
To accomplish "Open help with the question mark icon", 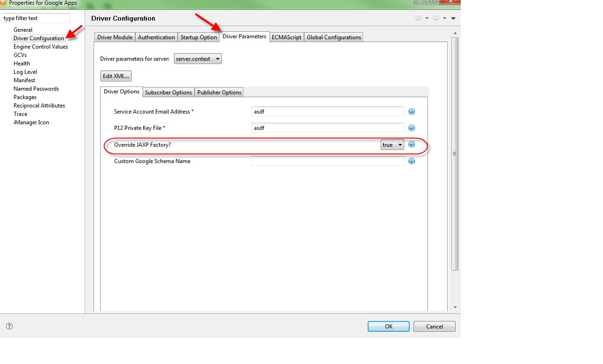I will [x=9, y=326].
